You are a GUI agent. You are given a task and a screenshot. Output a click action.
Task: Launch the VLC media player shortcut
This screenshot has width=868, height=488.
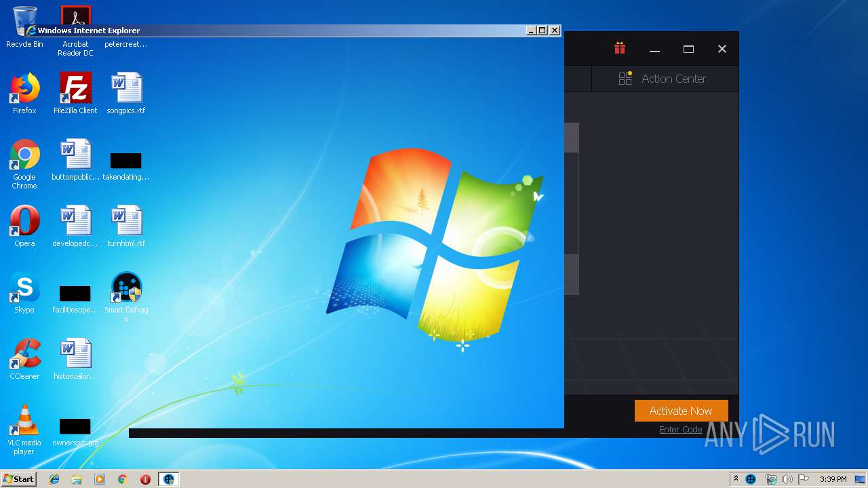pos(24,430)
